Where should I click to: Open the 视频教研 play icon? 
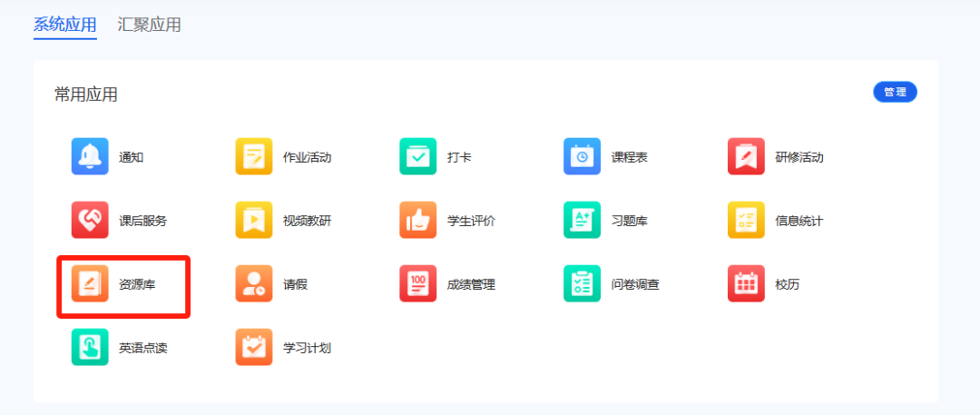(254, 221)
